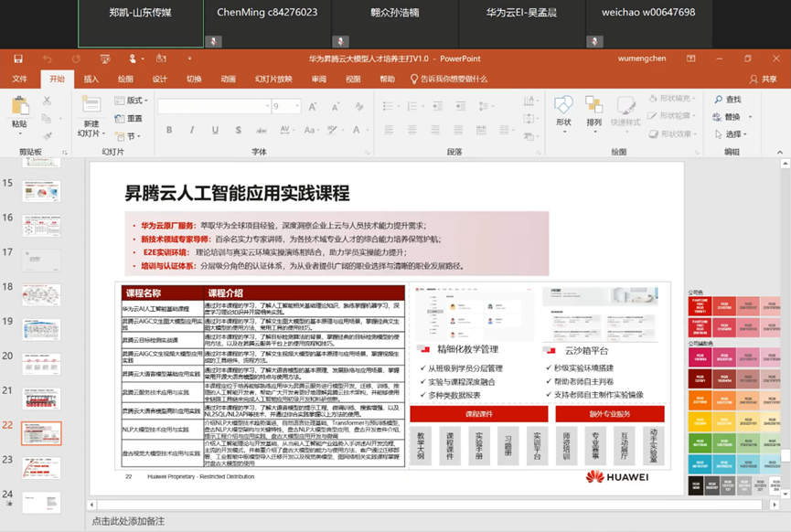This screenshot has height=532, width=791.
Task: Open the 形状轮廓 shape outline dropdown
Action: coord(672,115)
